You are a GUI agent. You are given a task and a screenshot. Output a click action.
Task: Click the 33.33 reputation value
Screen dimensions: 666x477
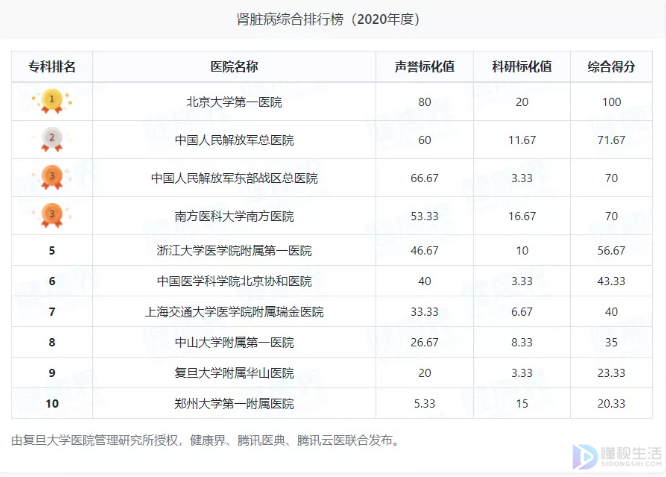point(424,312)
